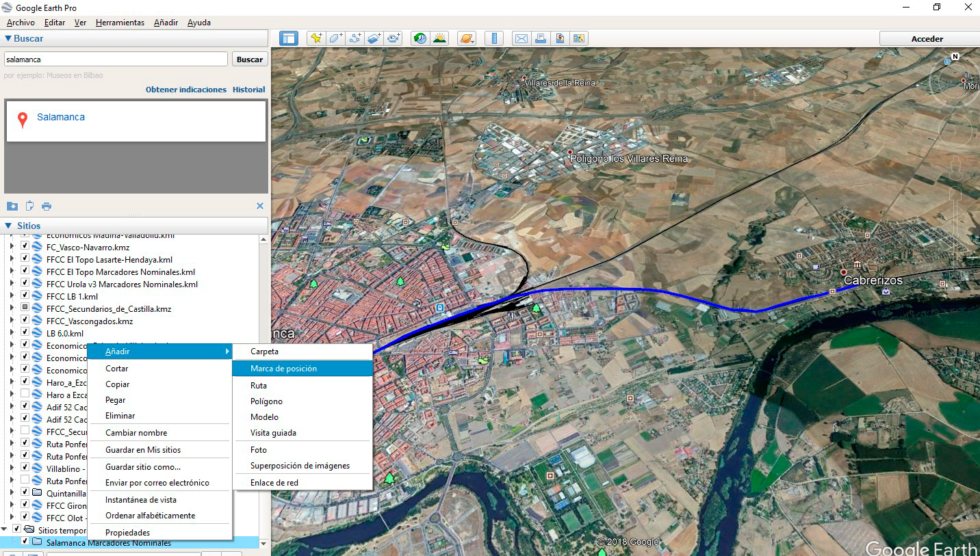Click the print icon below search results
Image resolution: width=980 pixels, height=556 pixels.
coord(47,206)
